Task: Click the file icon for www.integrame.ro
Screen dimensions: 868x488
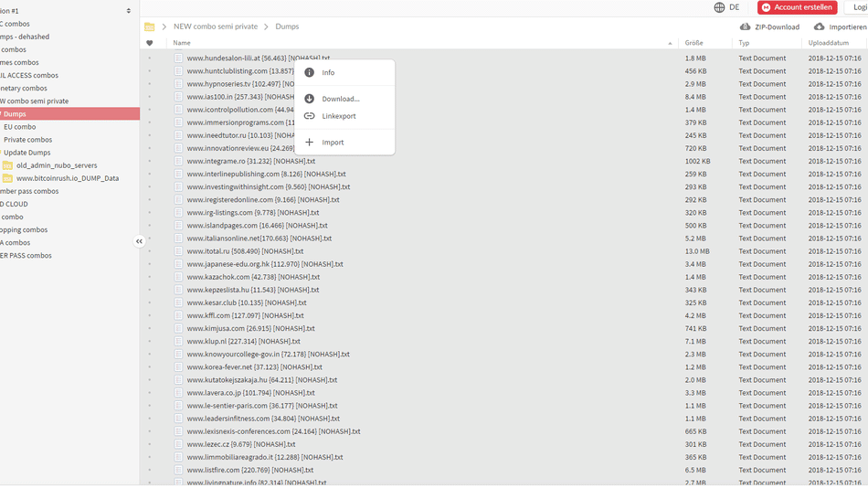Action: [x=178, y=161]
